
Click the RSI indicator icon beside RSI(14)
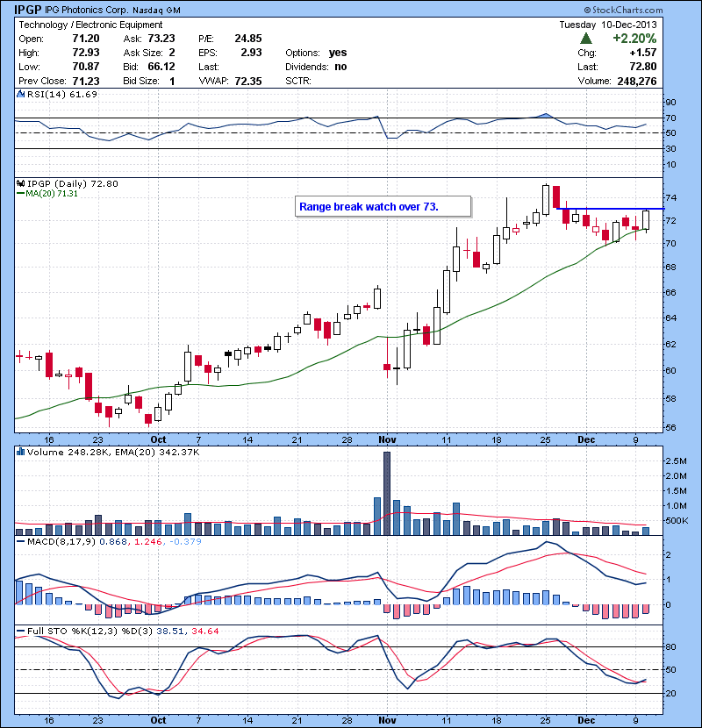(x=20, y=94)
